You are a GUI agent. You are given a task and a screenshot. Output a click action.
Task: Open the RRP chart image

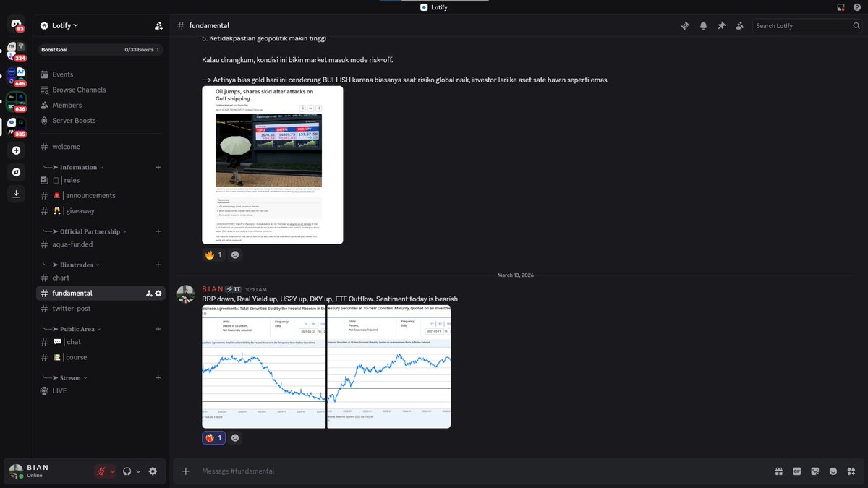coord(263,367)
